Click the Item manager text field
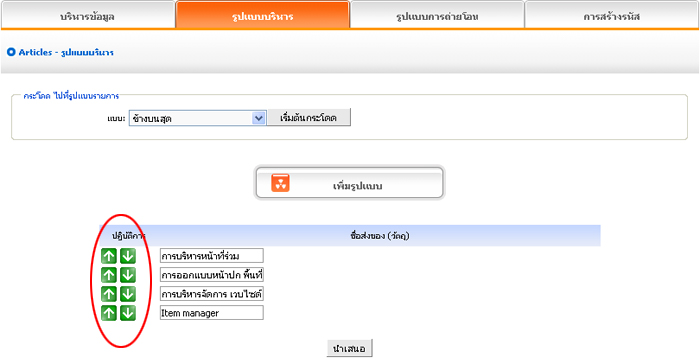The height and width of the screenshot is (364, 700). [212, 313]
